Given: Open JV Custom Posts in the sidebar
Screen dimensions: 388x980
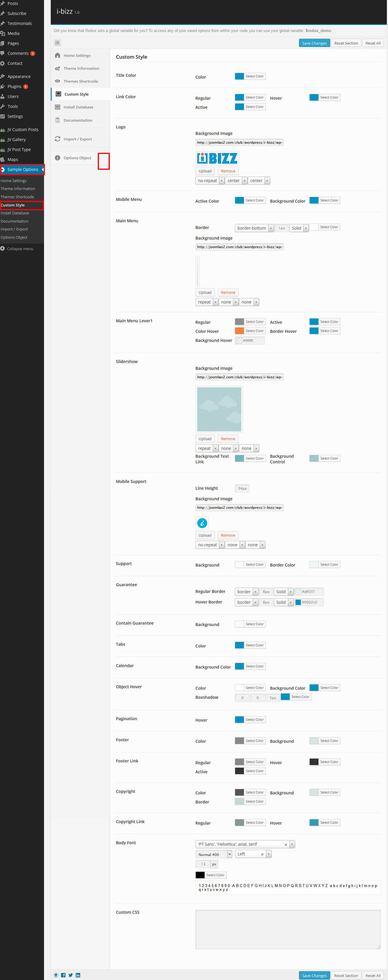Looking at the screenshot, I should (x=23, y=130).
